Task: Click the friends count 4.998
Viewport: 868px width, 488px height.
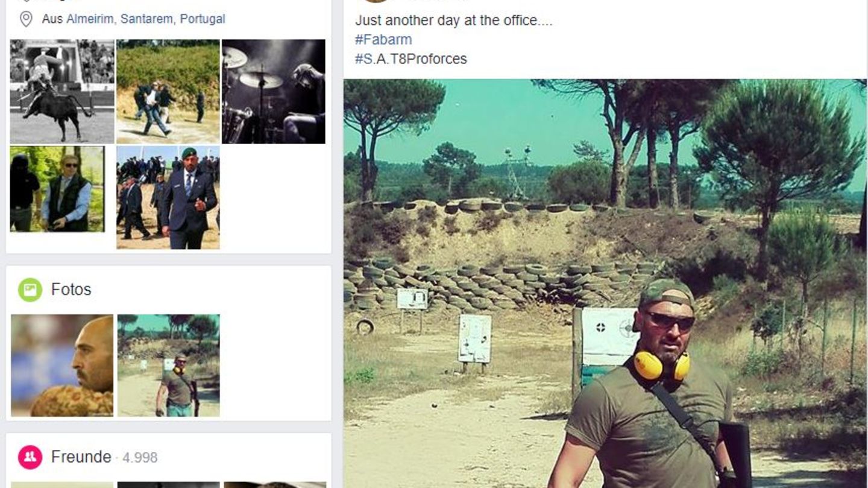Action: 140,458
